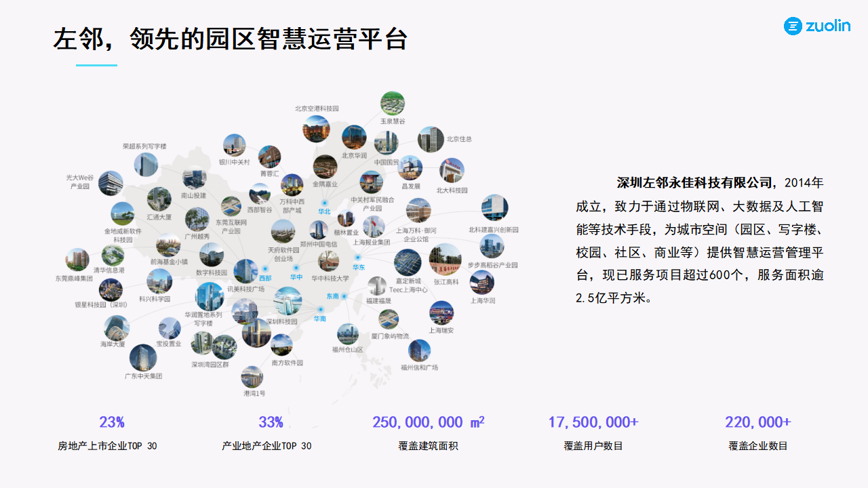Click the 上海瑞安 project photo

tap(441, 313)
